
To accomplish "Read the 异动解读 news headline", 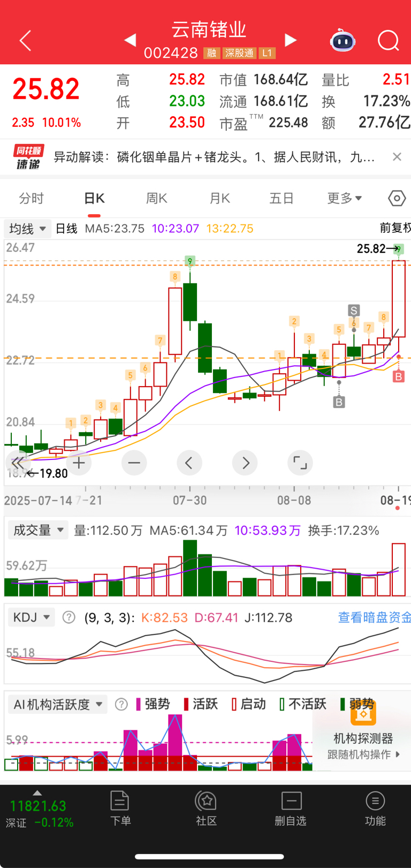I will [x=214, y=157].
